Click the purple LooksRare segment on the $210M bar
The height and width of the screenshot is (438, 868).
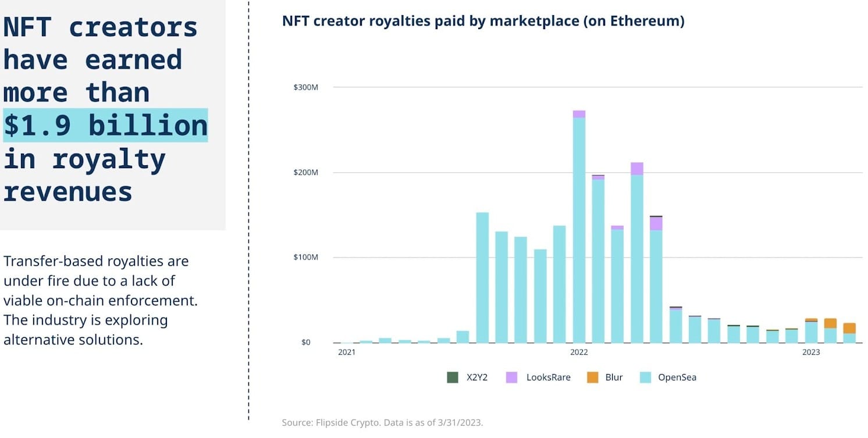pos(637,169)
